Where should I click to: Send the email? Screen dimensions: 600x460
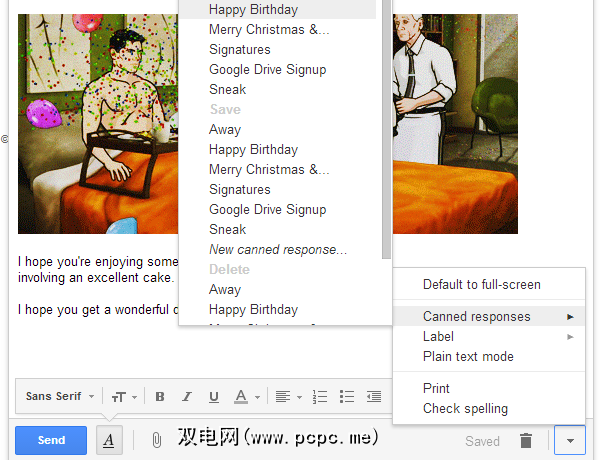(x=51, y=440)
